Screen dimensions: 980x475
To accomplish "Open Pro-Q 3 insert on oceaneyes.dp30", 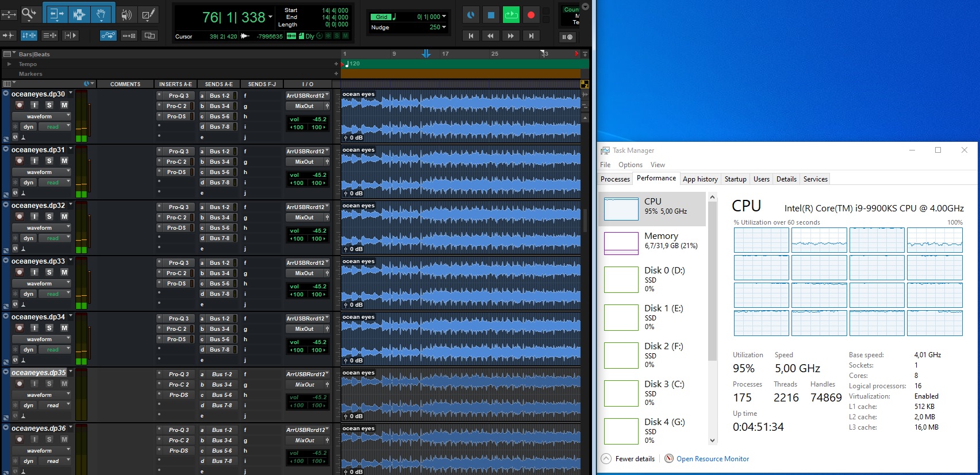I will click(x=178, y=96).
